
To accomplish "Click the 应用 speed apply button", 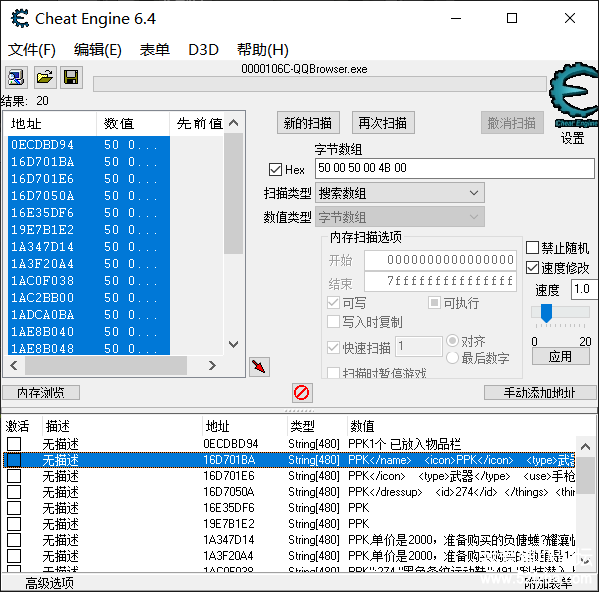I will pos(560,357).
